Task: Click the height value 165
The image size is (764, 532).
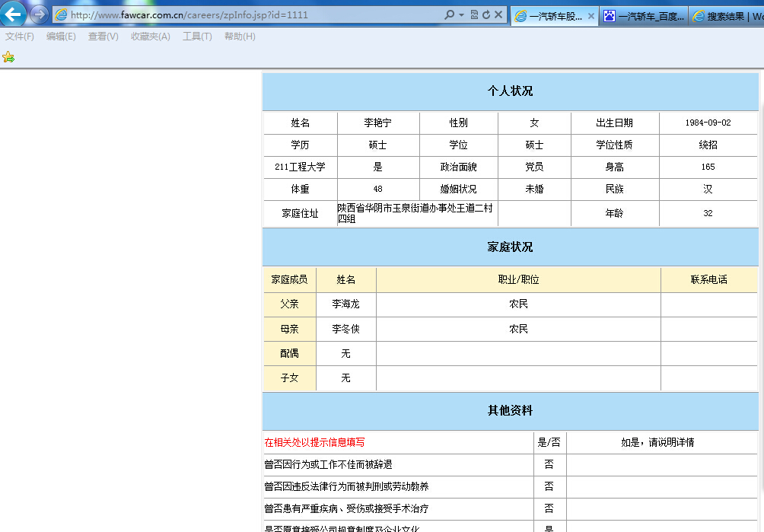Action: pyautogui.click(x=708, y=167)
